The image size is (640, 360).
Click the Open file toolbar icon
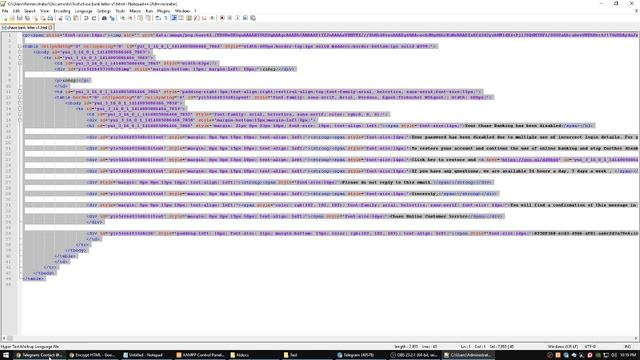12,18
